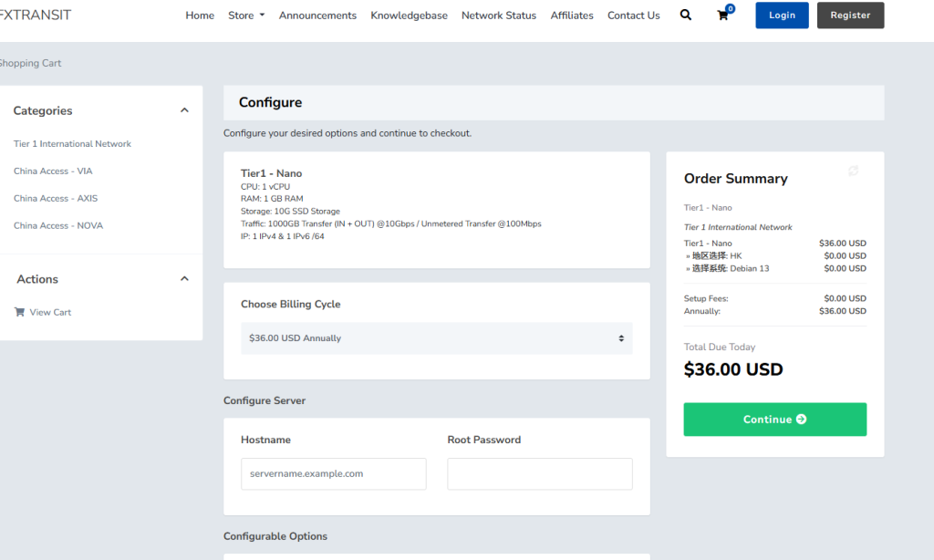The height and width of the screenshot is (560, 934).
Task: Collapse the Actions panel chevron
Action: (184, 279)
